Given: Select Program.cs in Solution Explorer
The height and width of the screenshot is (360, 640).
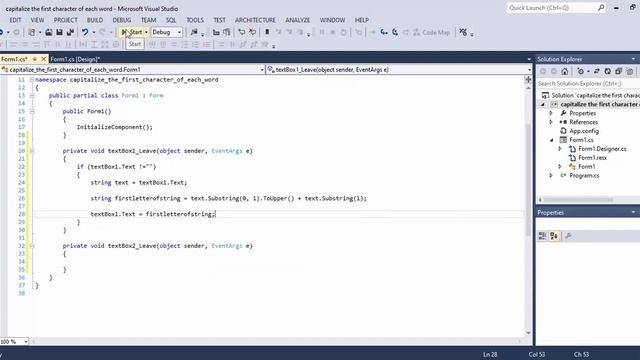Looking at the screenshot, I should (x=584, y=176).
